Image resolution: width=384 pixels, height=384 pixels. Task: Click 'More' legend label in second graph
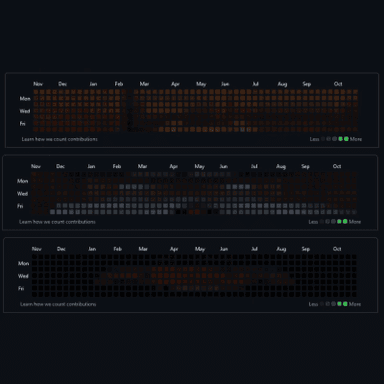click(x=355, y=222)
